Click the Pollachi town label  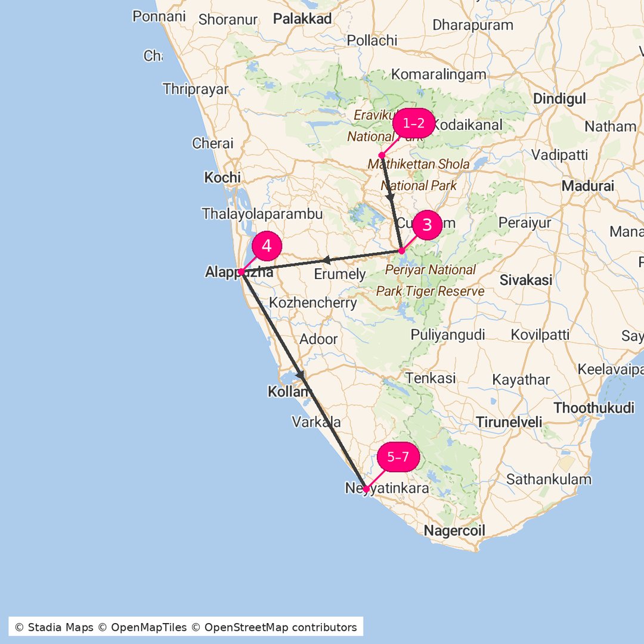pyautogui.click(x=371, y=41)
